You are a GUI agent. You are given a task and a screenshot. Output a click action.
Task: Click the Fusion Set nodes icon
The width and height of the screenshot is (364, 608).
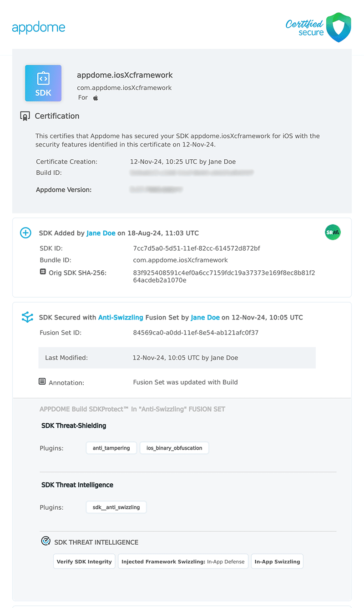point(27,317)
